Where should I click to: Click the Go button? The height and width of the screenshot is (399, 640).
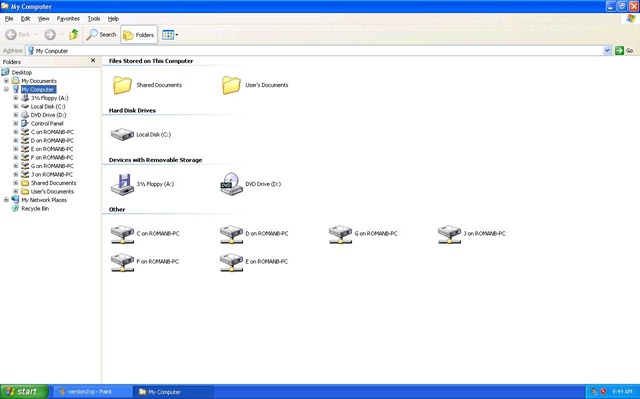(624, 51)
